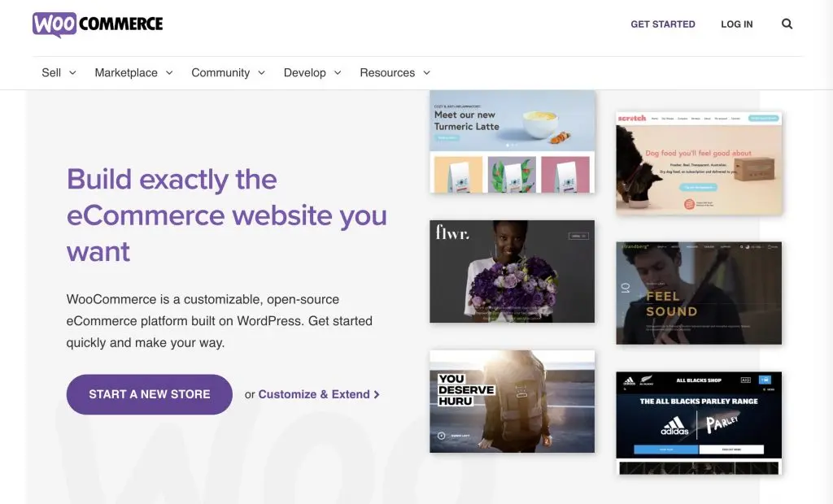Select the flwr flower shop thumbnail
This screenshot has height=504, width=833.
point(512,271)
